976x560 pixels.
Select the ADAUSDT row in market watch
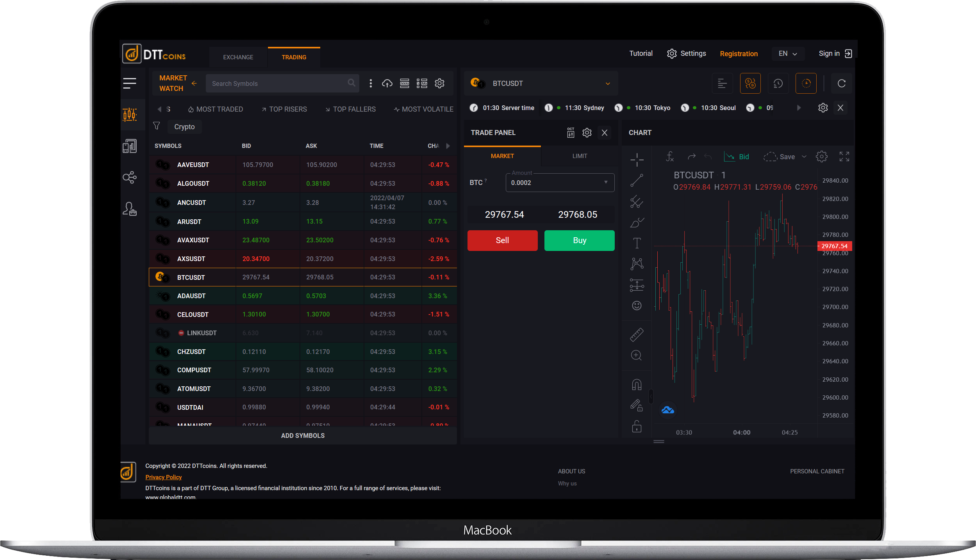[x=303, y=296]
